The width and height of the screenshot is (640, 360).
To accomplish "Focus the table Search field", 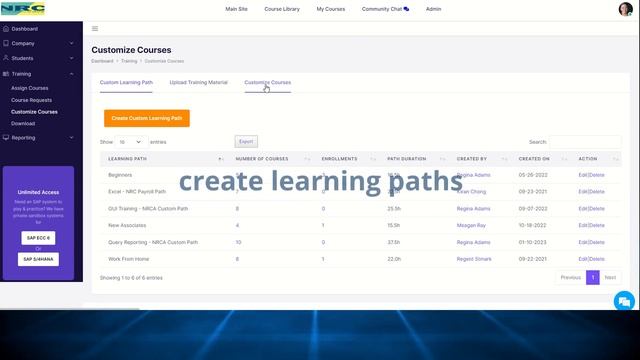I will [585, 142].
